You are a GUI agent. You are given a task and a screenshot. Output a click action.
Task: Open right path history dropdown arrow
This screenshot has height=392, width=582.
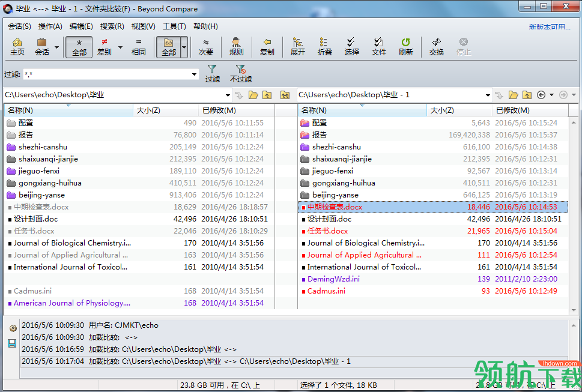[x=488, y=95]
